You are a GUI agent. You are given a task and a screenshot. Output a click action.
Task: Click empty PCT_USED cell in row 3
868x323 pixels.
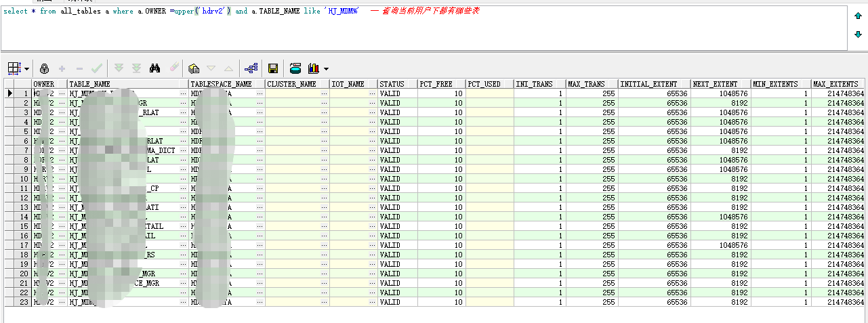tap(490, 112)
